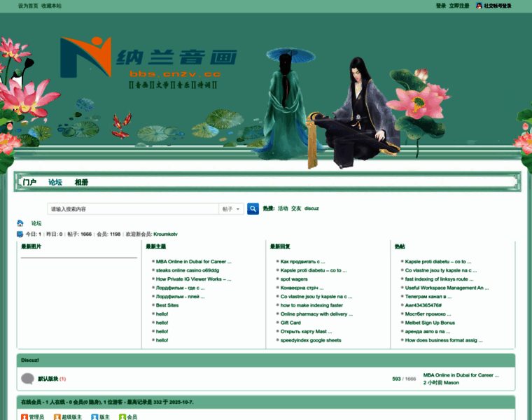The height and width of the screenshot is (420, 532).
Task: Click the 帖子: 1666 statistic
Action: tap(79, 234)
